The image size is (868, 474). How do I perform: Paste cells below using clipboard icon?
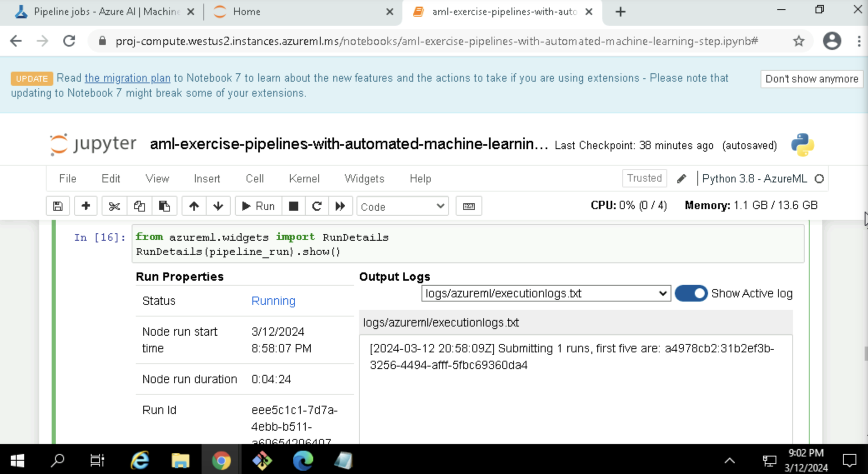coord(164,206)
